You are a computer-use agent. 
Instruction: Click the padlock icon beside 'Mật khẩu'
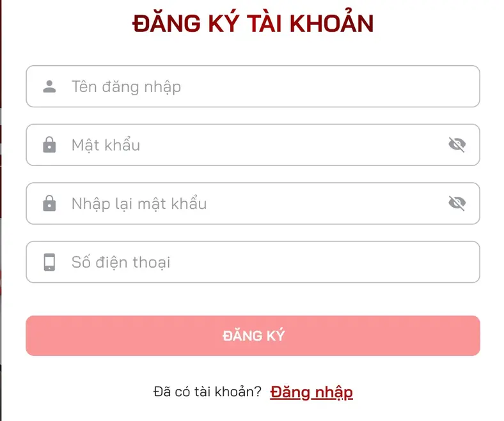[49, 145]
